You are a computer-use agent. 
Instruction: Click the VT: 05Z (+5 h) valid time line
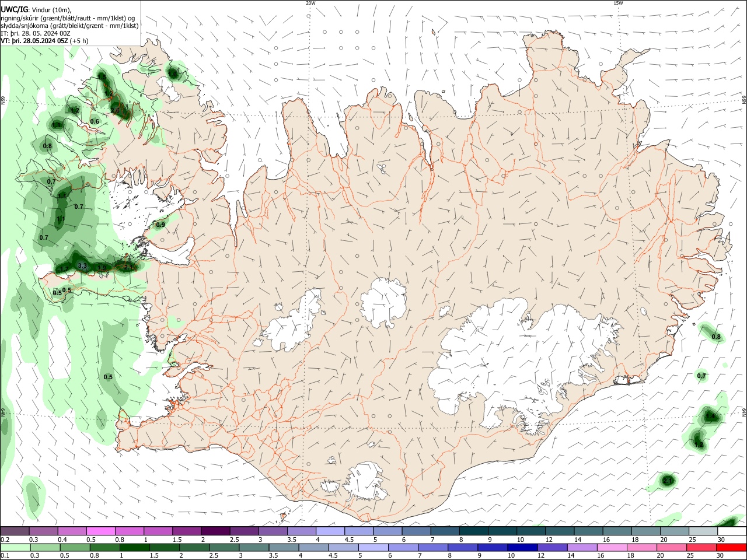coord(44,41)
